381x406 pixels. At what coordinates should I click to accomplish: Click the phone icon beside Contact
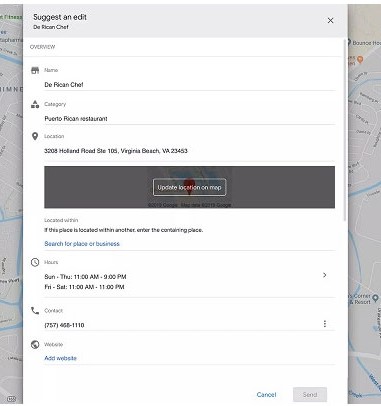(35, 311)
